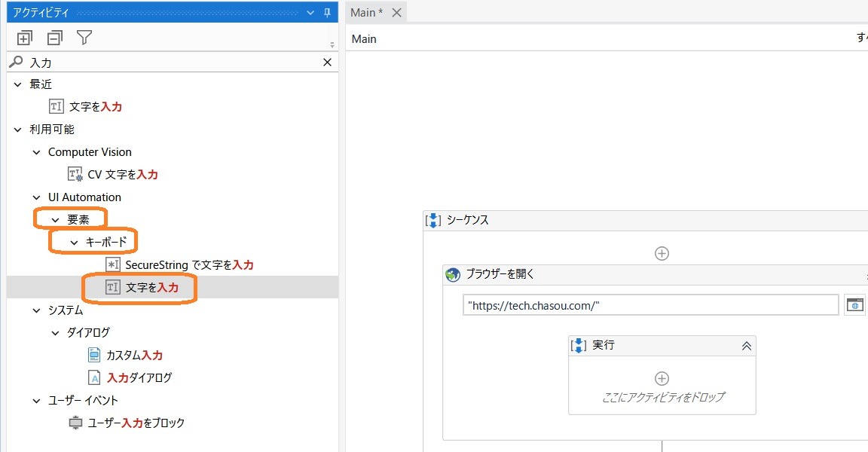Switch to the Main tab

[362, 11]
